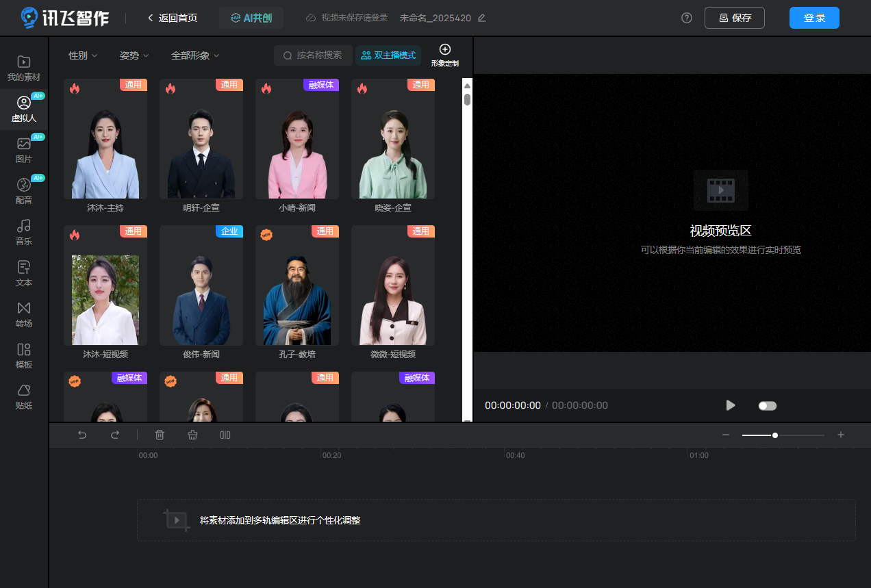Image resolution: width=871 pixels, height=588 pixels.
Task: Click the 保存 save button
Action: (734, 18)
